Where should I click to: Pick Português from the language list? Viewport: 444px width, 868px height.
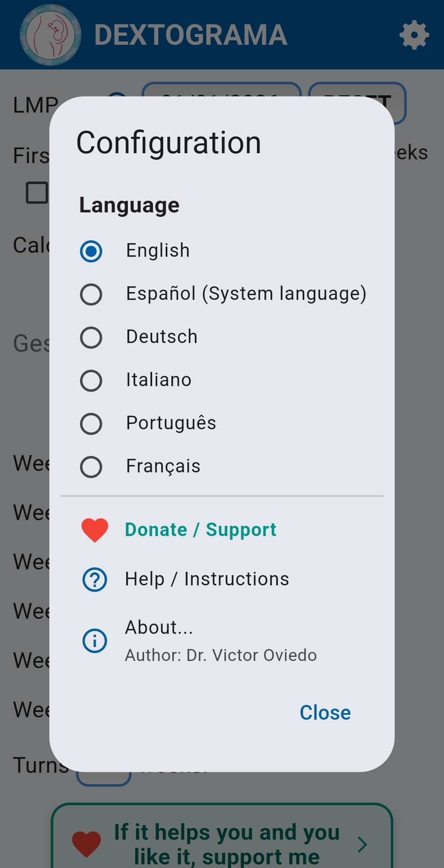pos(91,424)
